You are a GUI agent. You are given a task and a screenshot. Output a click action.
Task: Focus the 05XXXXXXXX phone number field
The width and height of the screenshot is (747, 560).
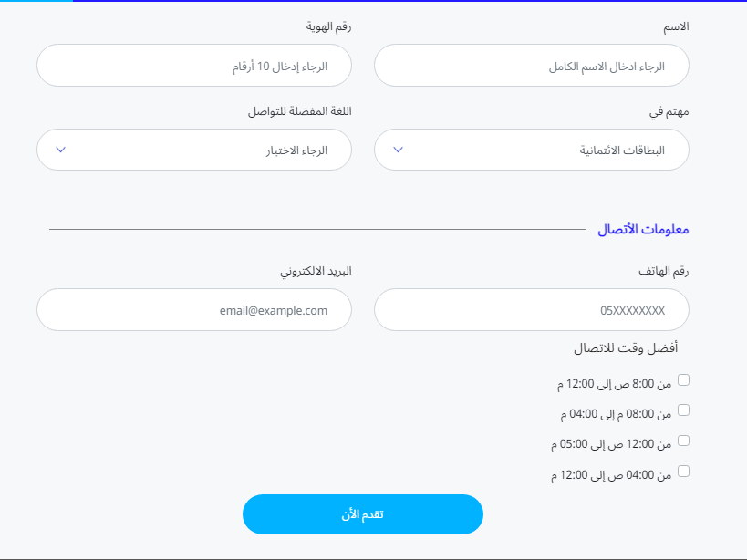(x=532, y=309)
